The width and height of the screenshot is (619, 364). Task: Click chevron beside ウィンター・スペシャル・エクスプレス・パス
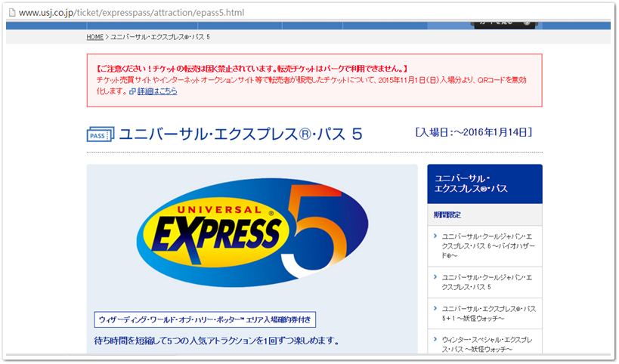tap(435, 339)
